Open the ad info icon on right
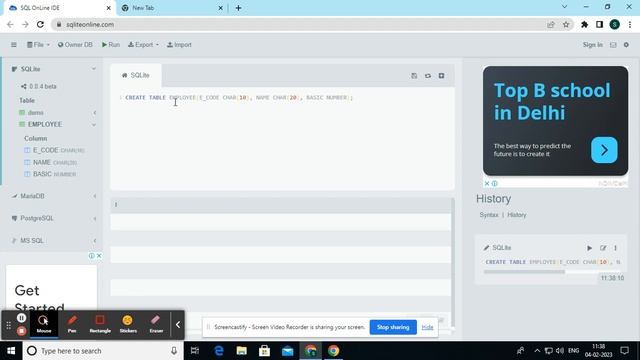 click(x=494, y=184)
